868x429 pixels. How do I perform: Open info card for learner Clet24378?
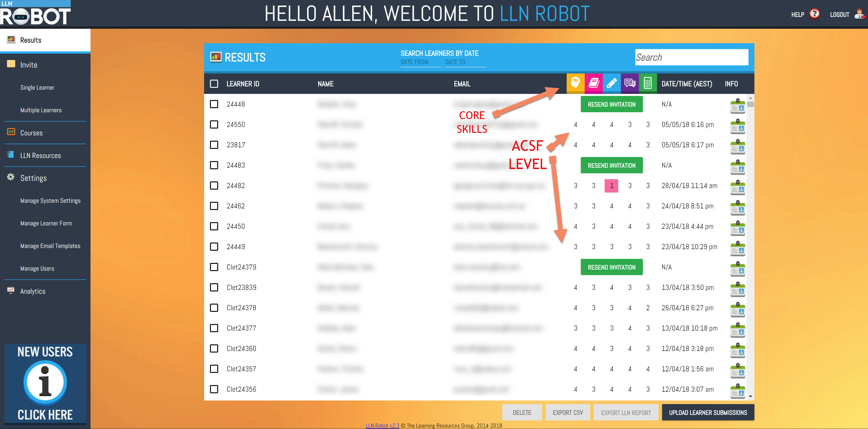738,309
